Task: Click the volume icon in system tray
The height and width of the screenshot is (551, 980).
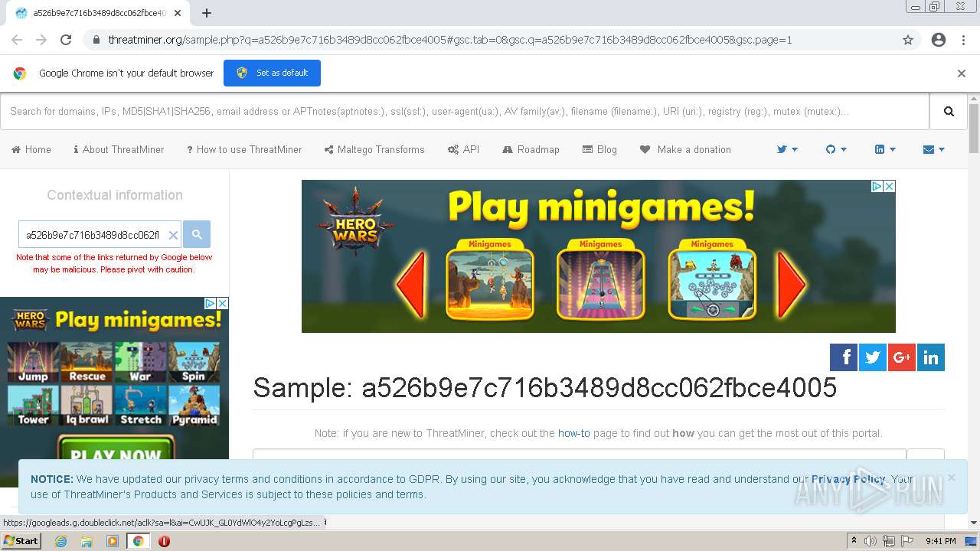Action: (x=871, y=541)
